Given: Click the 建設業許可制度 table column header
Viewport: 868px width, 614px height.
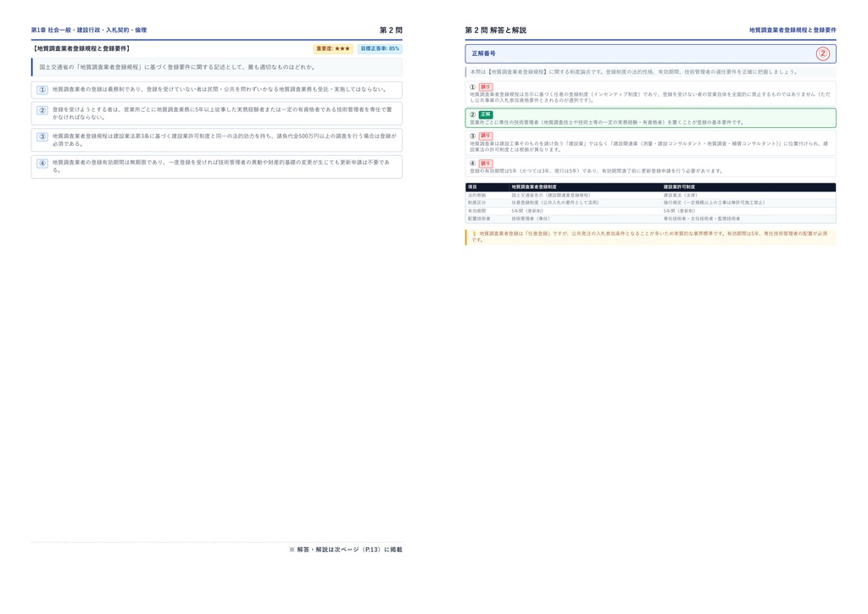Looking at the screenshot, I should pyautogui.click(x=679, y=187).
